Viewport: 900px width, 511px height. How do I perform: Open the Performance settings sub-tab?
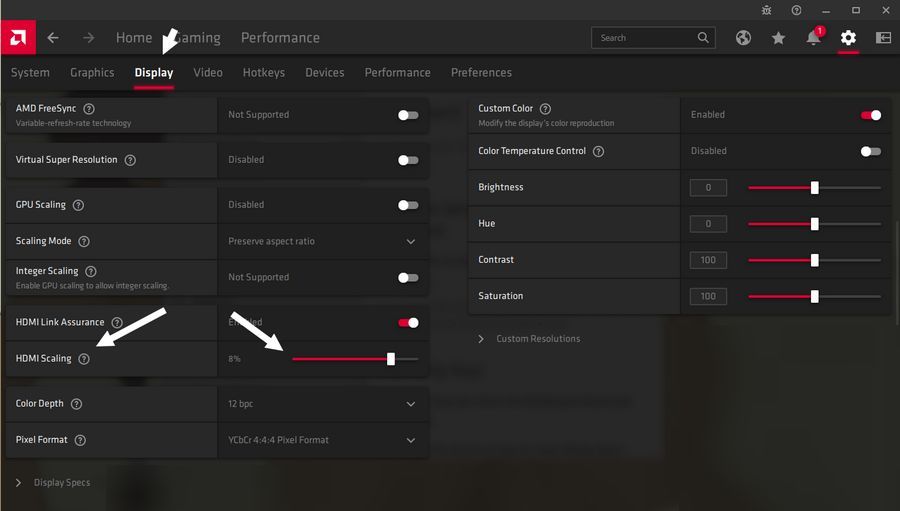pyautogui.click(x=397, y=72)
